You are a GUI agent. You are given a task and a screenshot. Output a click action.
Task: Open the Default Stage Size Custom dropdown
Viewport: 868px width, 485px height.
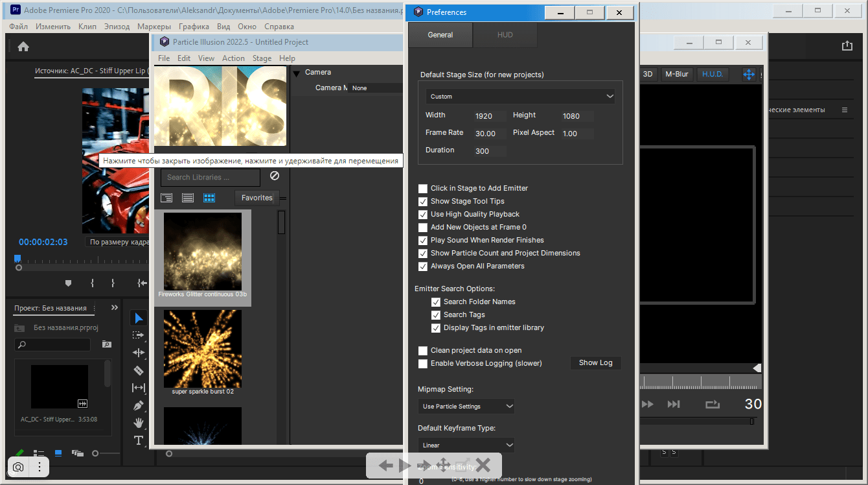point(520,96)
